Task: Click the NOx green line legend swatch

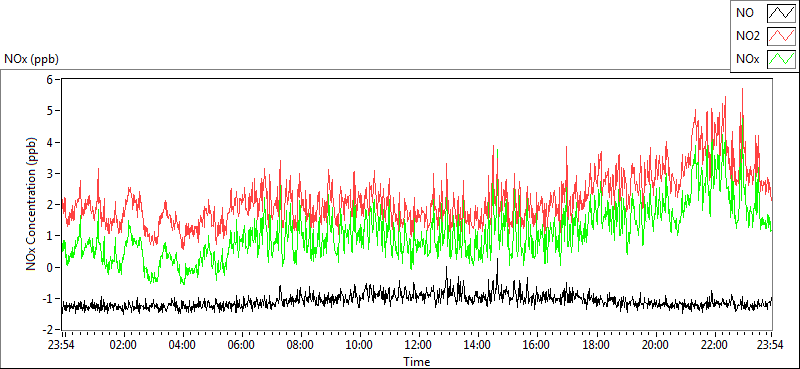Action: [x=782, y=59]
